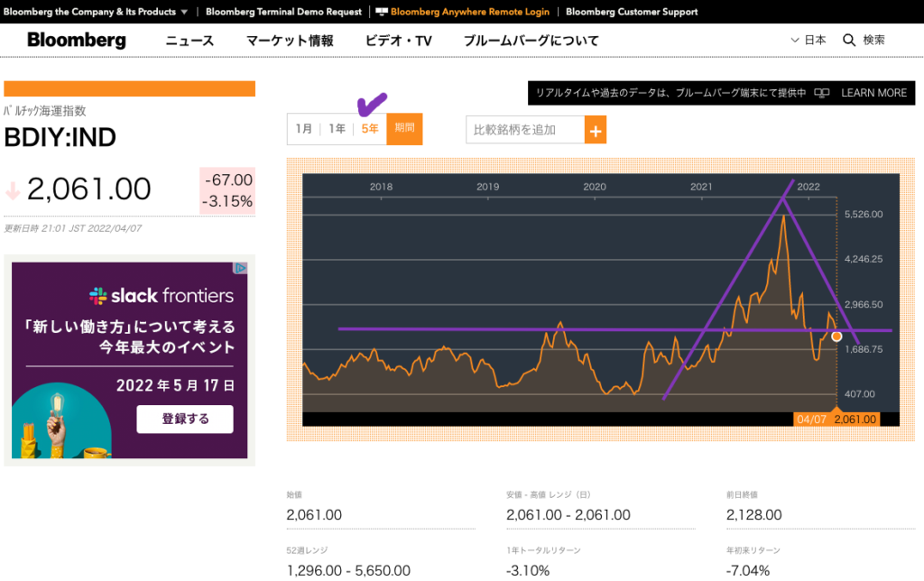
Task: Click the 04/07 date label on chart
Action: click(811, 420)
